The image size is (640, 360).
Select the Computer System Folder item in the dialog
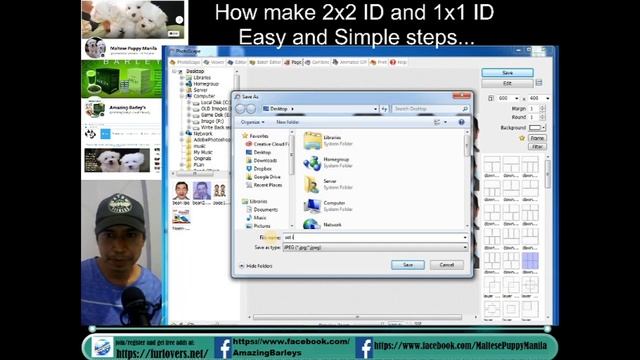tap(328, 206)
